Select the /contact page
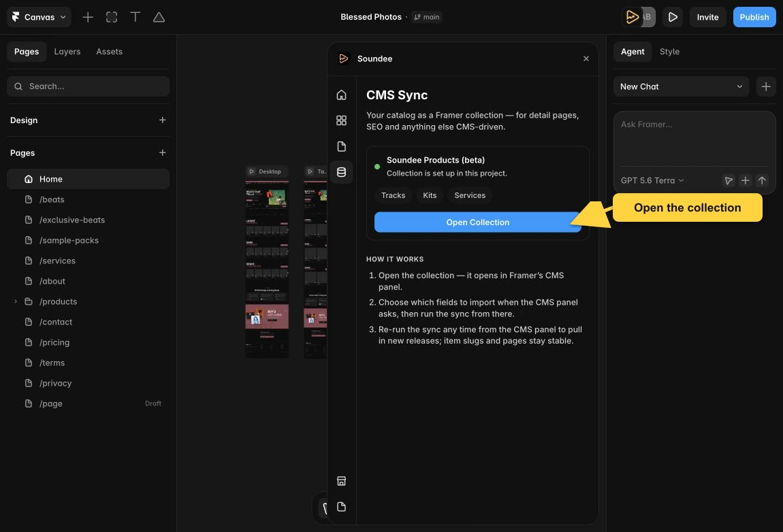Screen dimensions: 783x532 [88, 322]
